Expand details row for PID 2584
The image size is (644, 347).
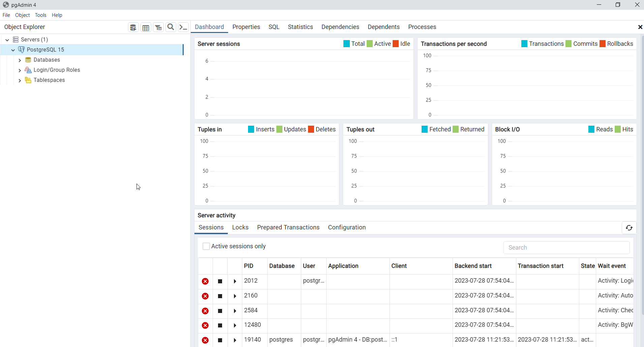(235, 311)
